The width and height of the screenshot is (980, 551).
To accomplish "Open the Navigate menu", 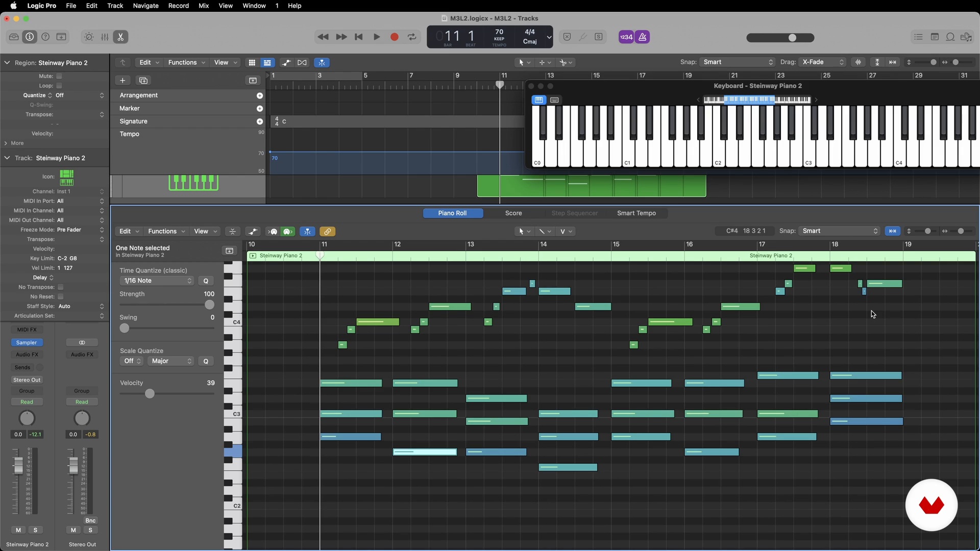I will 145,6.
